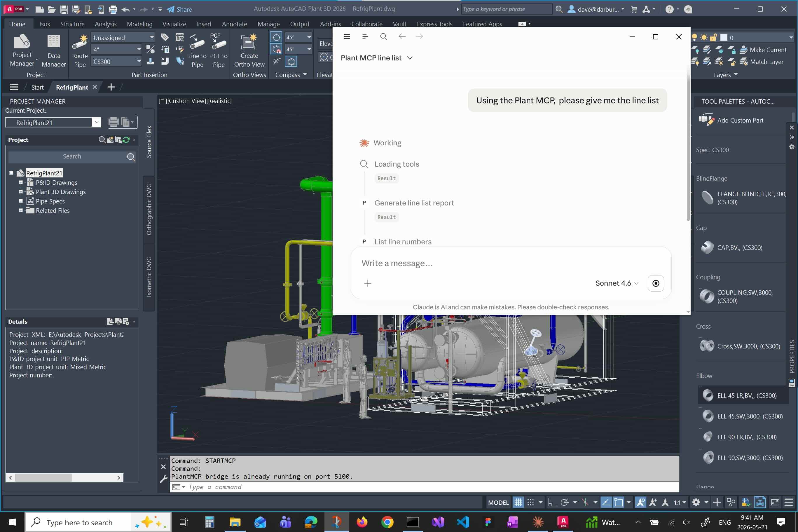Viewport: 798px width, 532px height.
Task: Open the status bar customization menu icon
Action: click(789, 502)
